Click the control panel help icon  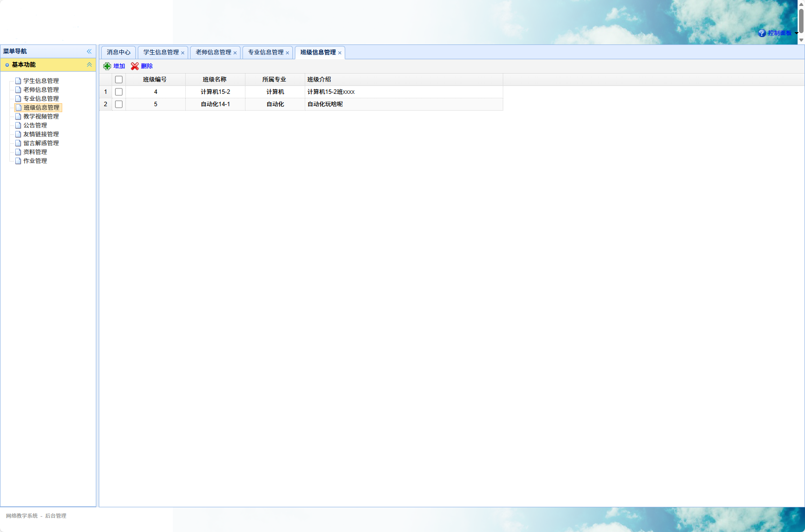pos(762,33)
